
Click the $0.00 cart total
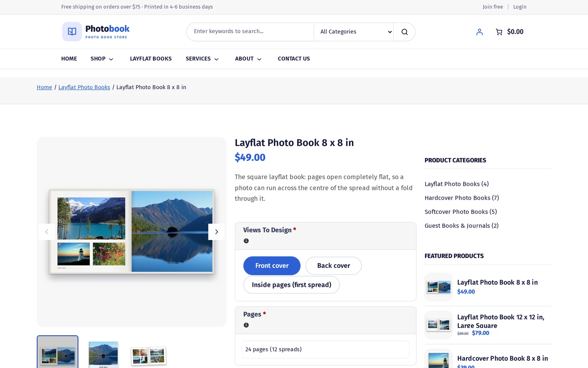[x=515, y=32]
